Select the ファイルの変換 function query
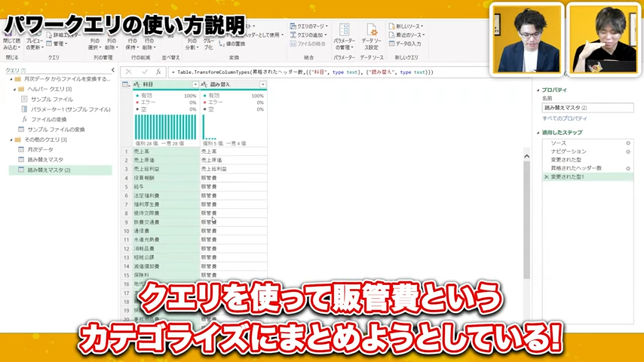 click(x=48, y=120)
